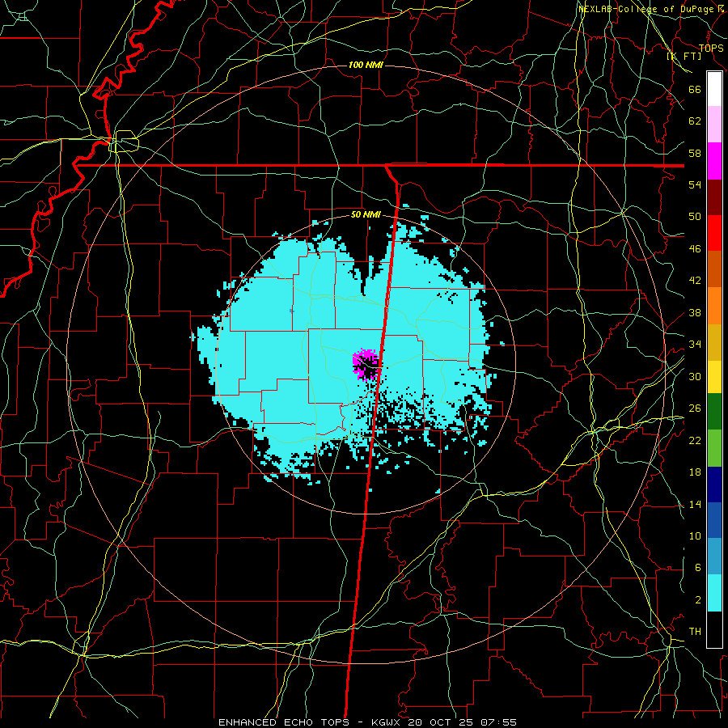Screen dimensions: 728x728
Task: Click the gold 38 kft legend swatch
Action: pyautogui.click(x=714, y=342)
